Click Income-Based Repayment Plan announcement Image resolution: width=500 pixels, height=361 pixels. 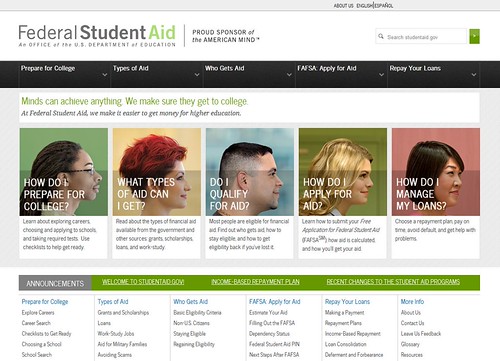(x=255, y=282)
